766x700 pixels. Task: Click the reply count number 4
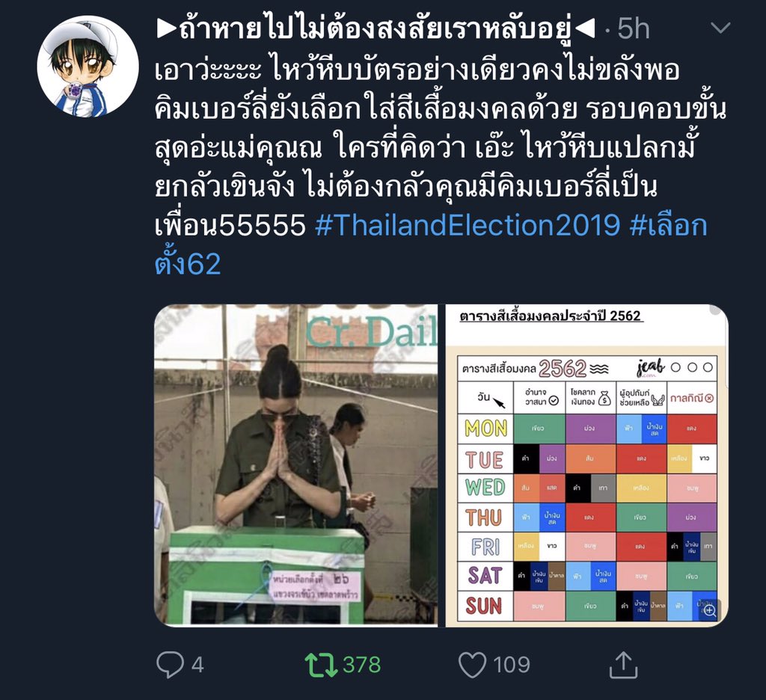click(197, 665)
